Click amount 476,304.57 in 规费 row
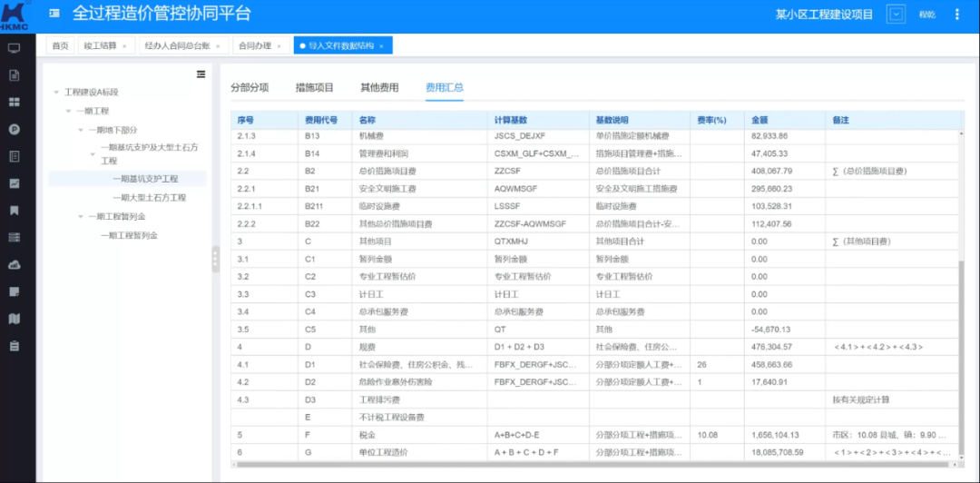Image resolution: width=980 pixels, height=483 pixels. (772, 347)
